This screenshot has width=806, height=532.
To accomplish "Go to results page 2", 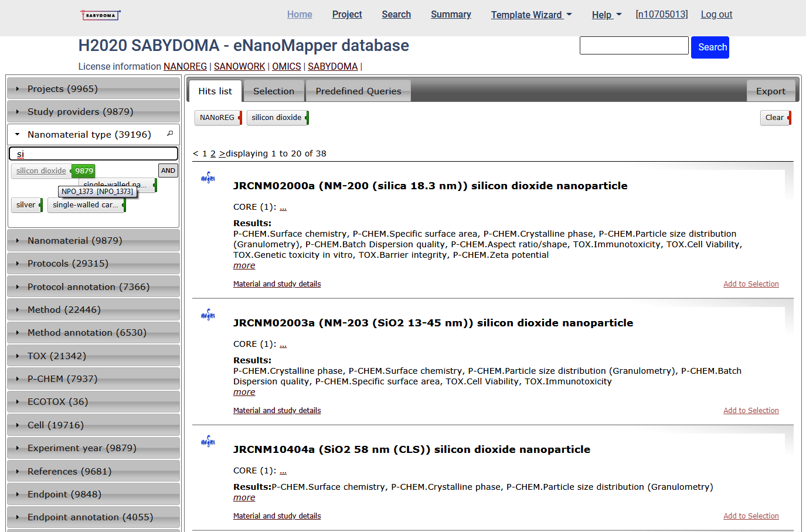I will pyautogui.click(x=213, y=154).
